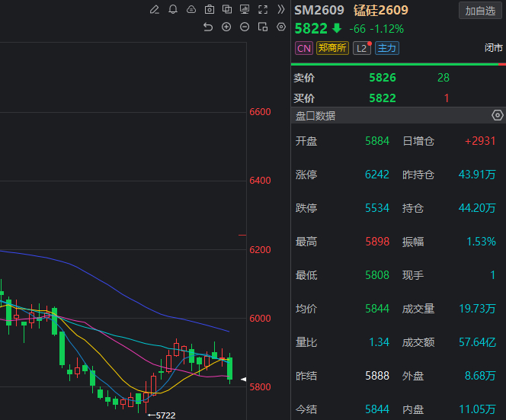Image resolution: width=506 pixels, height=420 pixels.
Task: Click the 闭市 market status label
Action: click(494, 48)
